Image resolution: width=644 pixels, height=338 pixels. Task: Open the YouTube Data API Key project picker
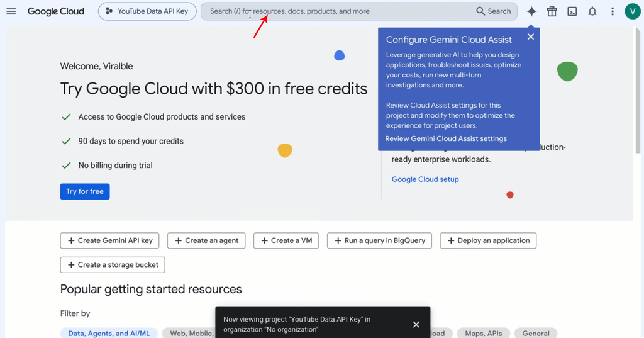[147, 11]
